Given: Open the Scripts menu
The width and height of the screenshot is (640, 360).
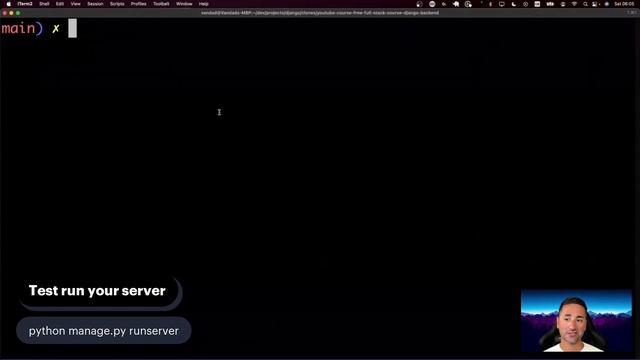Looking at the screenshot, I should tap(117, 4).
